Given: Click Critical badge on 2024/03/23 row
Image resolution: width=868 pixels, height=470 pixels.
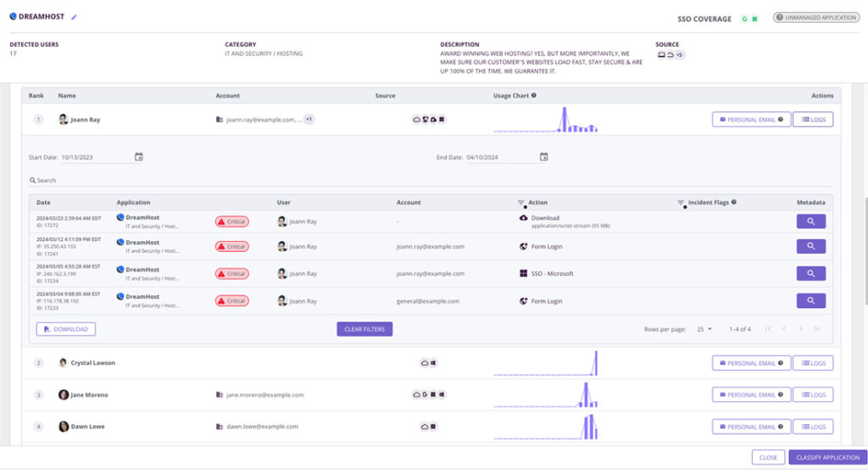Looking at the screenshot, I should [x=232, y=221].
